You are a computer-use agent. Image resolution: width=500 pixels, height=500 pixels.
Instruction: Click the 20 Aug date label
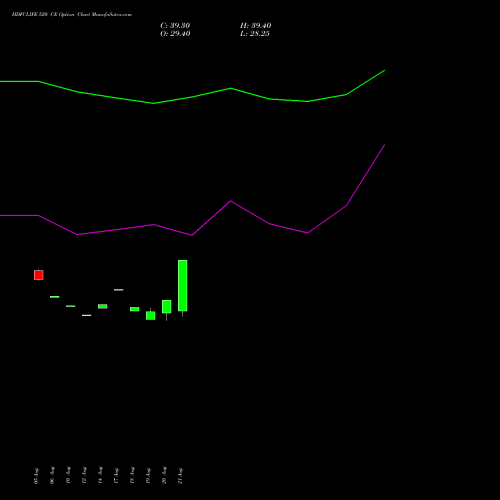[x=164, y=476]
